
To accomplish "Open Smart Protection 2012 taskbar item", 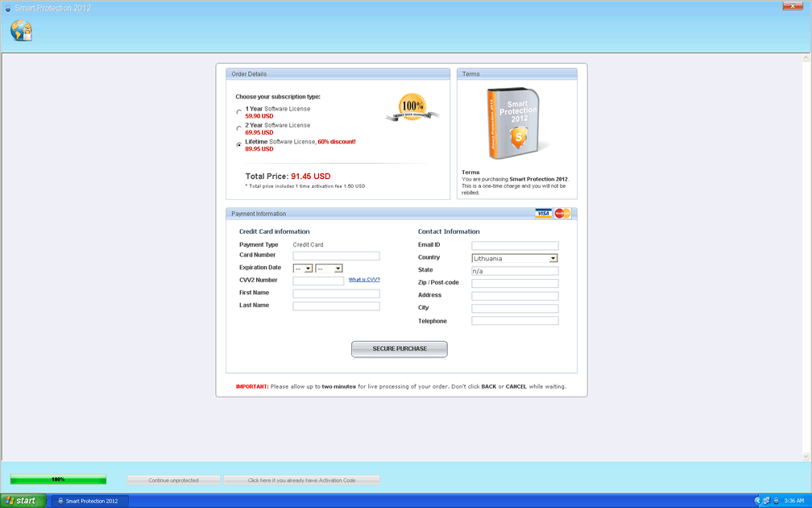I will click(89, 501).
